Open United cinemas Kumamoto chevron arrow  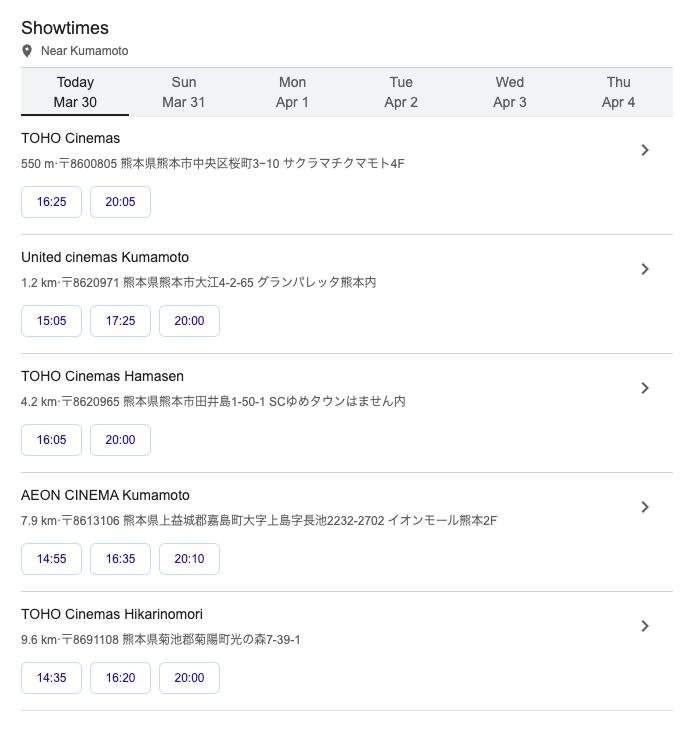coord(645,269)
